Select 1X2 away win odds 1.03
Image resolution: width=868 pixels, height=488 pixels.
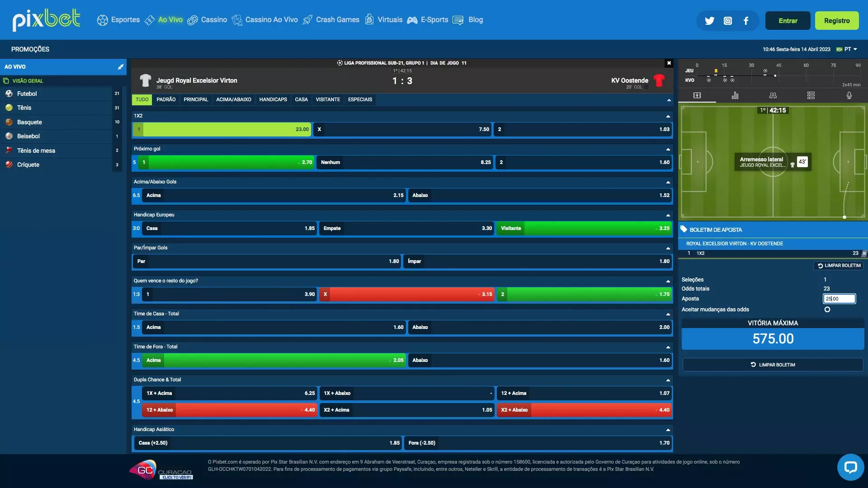tap(583, 129)
